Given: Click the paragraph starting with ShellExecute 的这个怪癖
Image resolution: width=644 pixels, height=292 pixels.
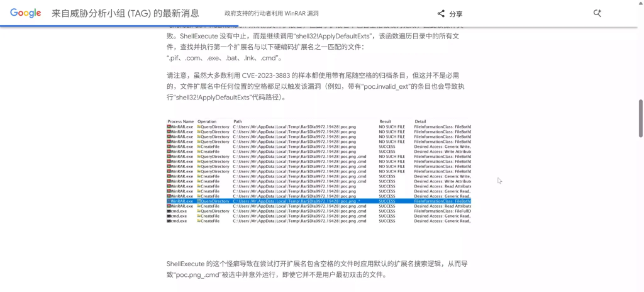Looking at the screenshot, I should point(317,269).
